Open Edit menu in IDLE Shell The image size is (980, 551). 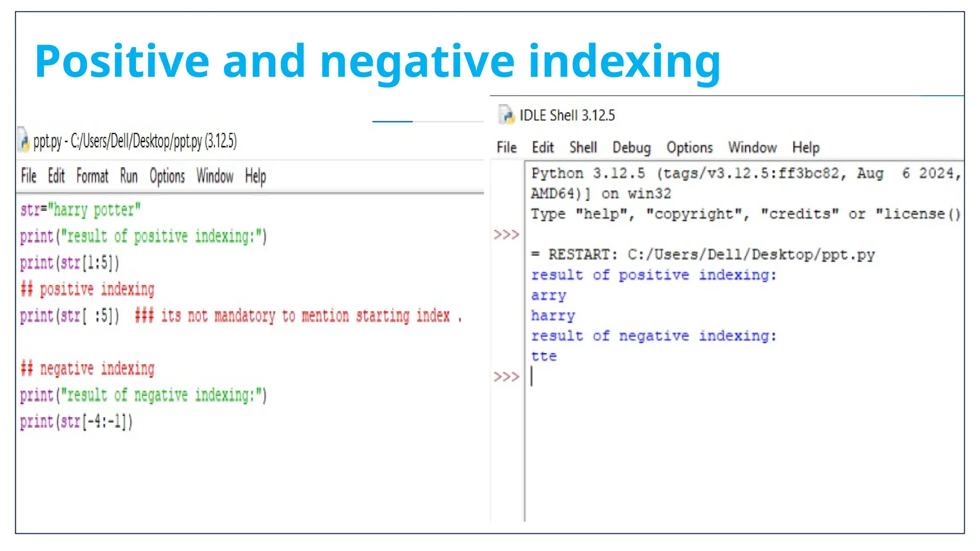543,147
